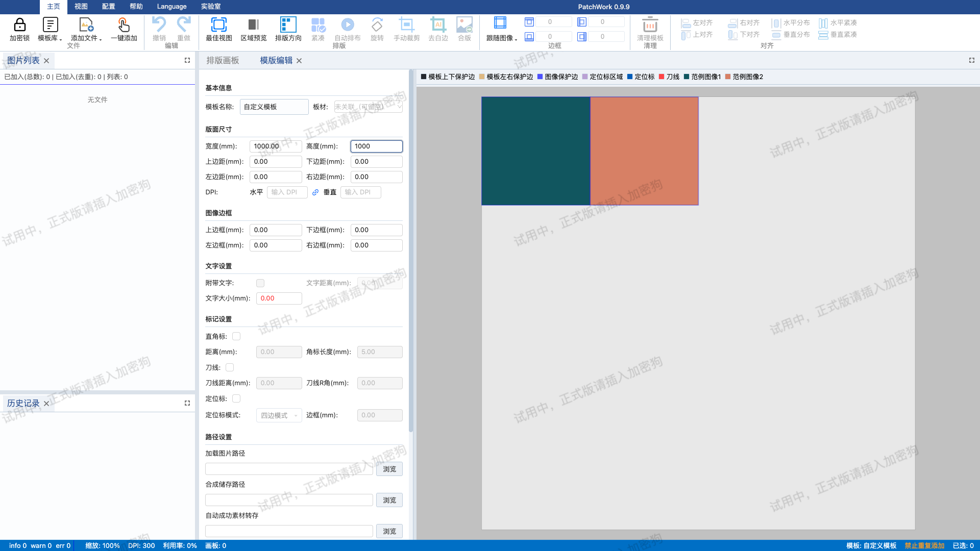This screenshot has width=980, height=551.
Task: Click the 手动裁剪 manual crop icon
Action: point(406,24)
